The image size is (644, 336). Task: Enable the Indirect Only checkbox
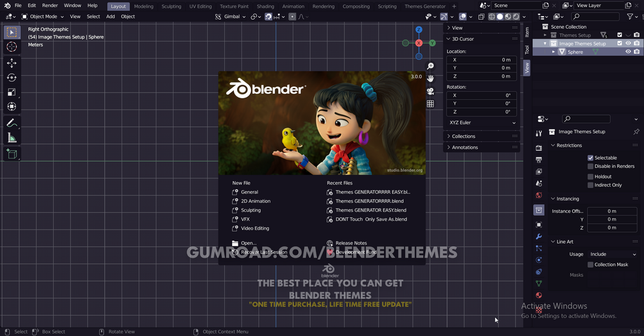tap(590, 185)
